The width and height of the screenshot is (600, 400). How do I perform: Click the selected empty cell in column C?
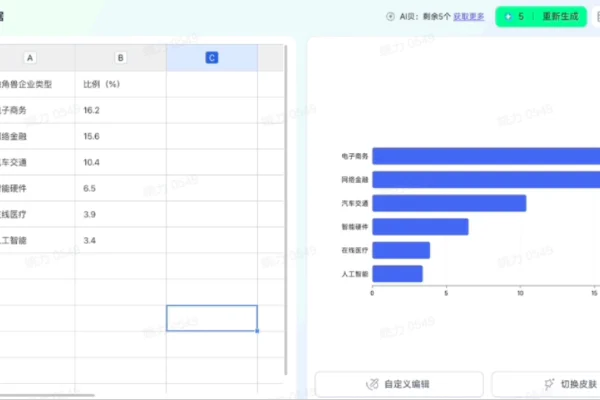tap(212, 318)
